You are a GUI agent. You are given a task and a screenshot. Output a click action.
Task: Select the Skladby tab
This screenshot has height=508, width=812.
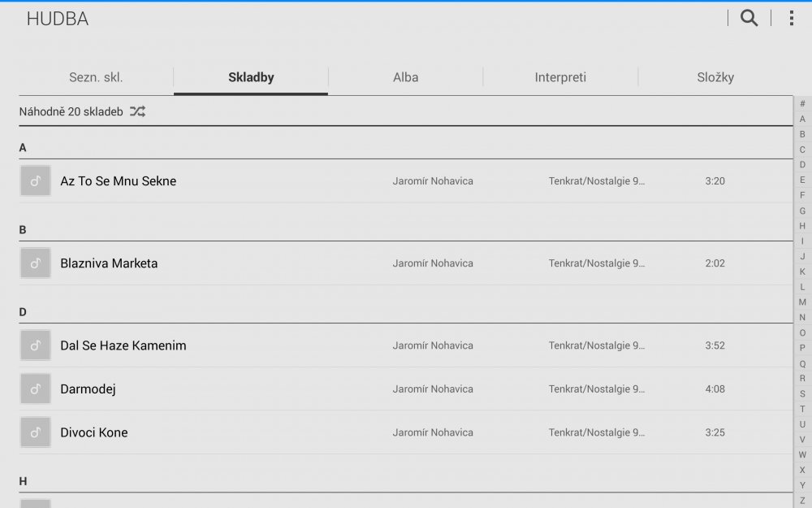point(251,78)
